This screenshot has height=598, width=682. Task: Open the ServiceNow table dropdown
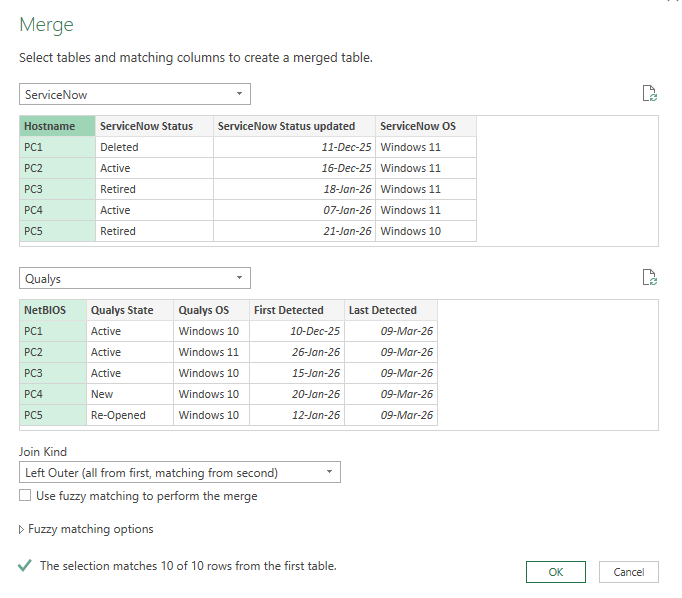135,94
